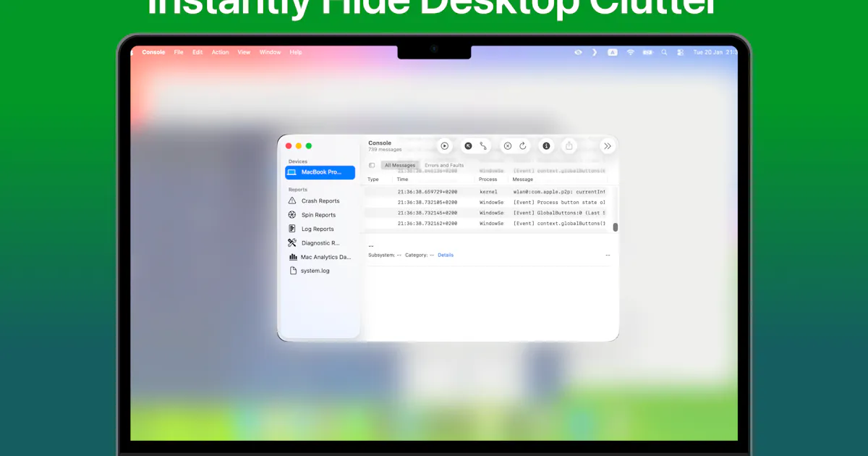The image size is (868, 456).
Task: Open the File menu
Action: [x=179, y=52]
